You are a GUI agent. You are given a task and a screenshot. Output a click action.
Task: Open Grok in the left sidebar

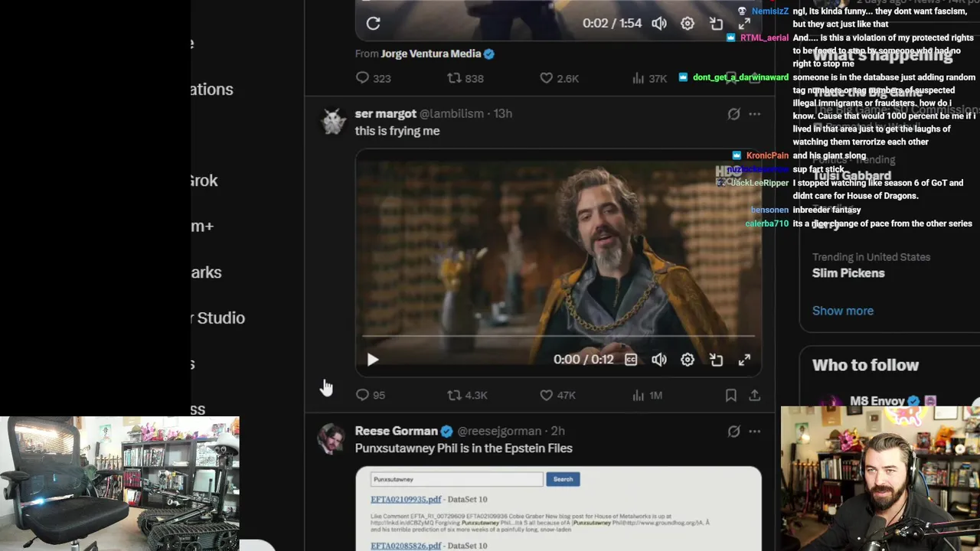coord(204,181)
